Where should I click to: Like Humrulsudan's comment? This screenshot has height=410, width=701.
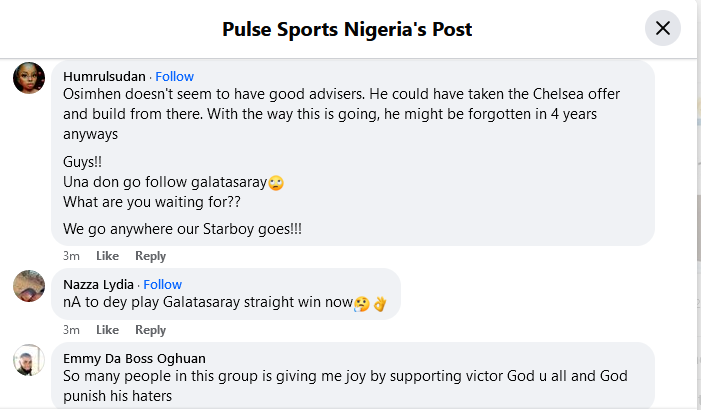[x=107, y=256]
